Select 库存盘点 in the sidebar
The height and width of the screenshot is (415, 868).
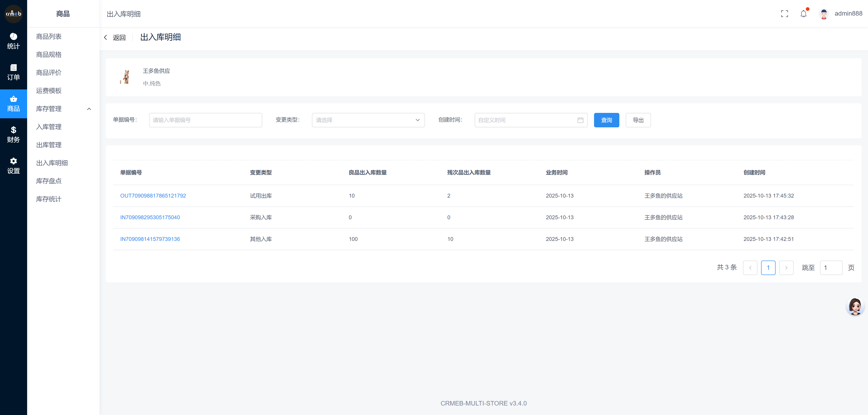pos(49,181)
